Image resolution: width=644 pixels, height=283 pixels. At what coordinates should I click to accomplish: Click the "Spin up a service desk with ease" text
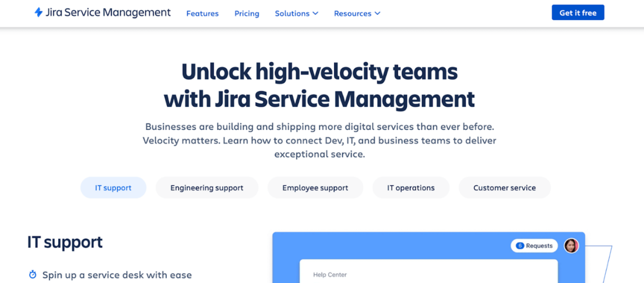117,275
